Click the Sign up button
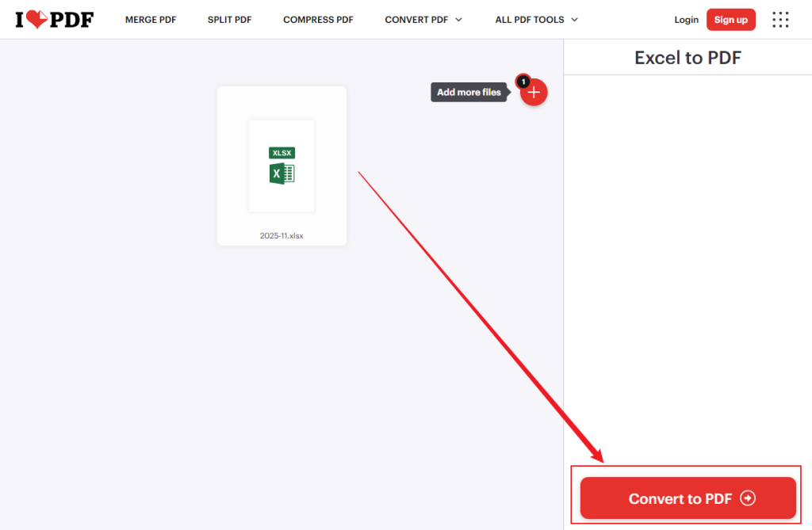 tap(730, 19)
